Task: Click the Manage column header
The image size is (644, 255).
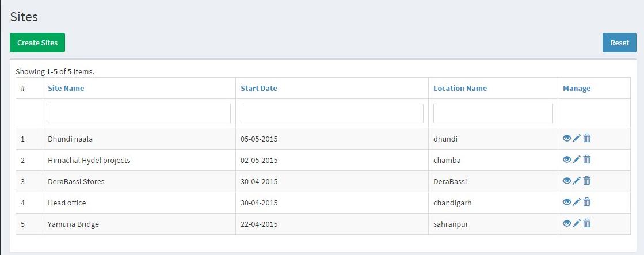Action: 577,88
